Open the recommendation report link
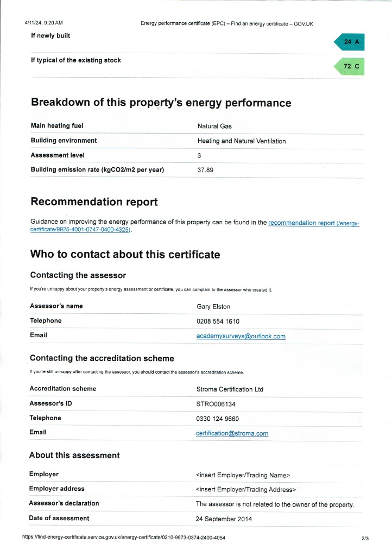Image resolution: width=392 pixels, height=556 pixels. coord(313,223)
